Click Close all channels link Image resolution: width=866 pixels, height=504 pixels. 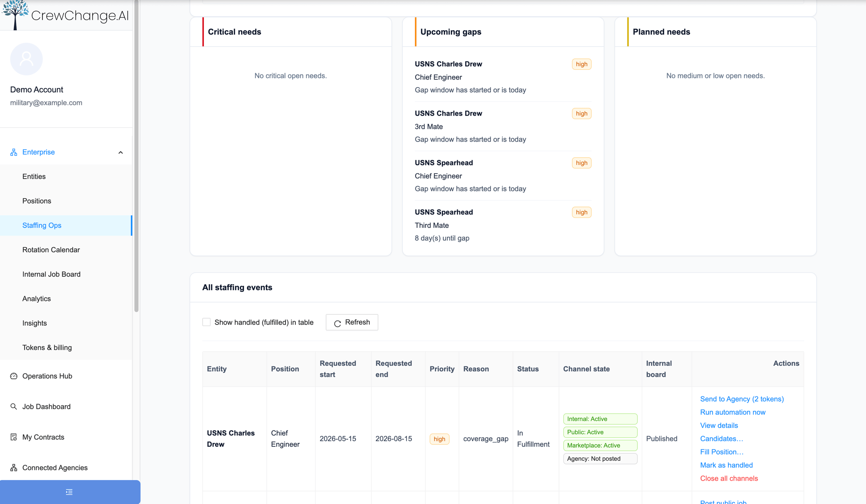tap(729, 478)
